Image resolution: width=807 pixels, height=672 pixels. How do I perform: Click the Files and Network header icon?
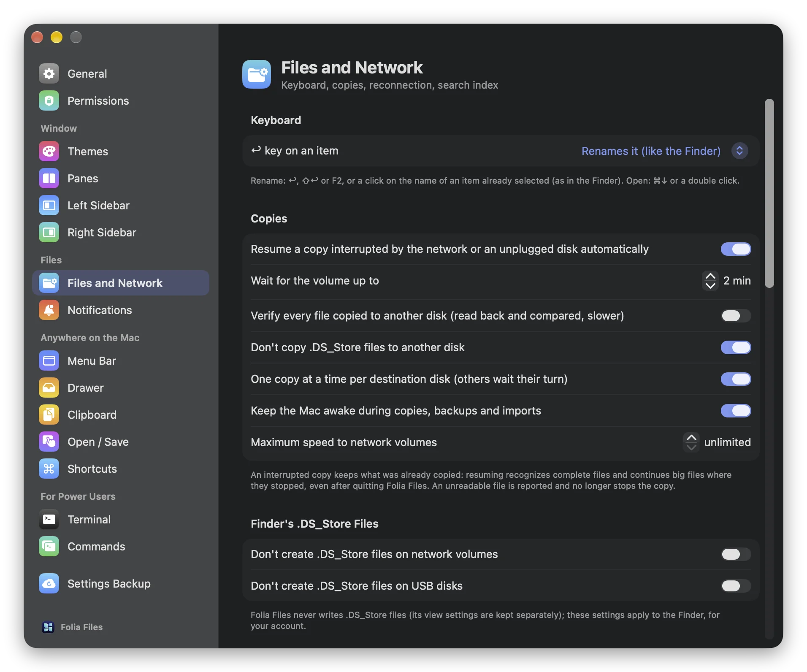click(x=257, y=74)
